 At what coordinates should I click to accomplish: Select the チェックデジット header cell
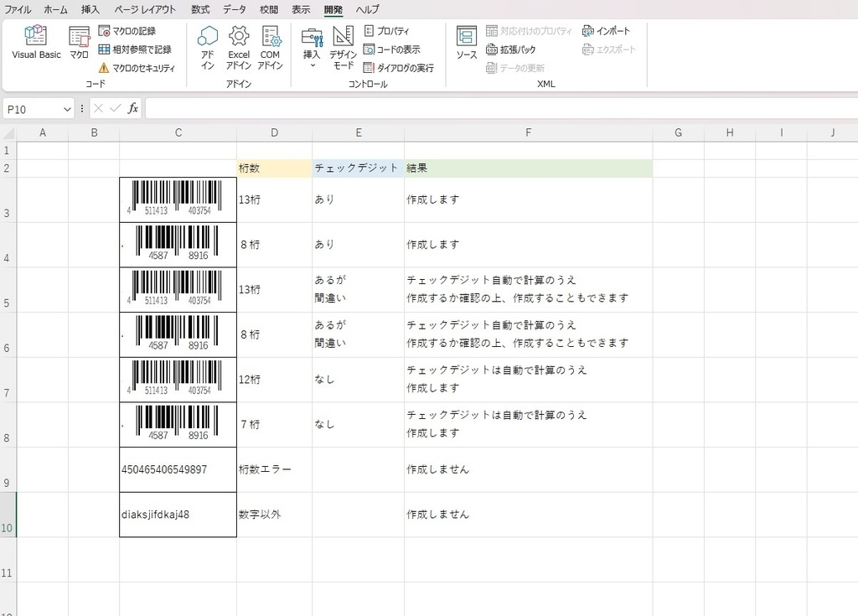point(358,168)
